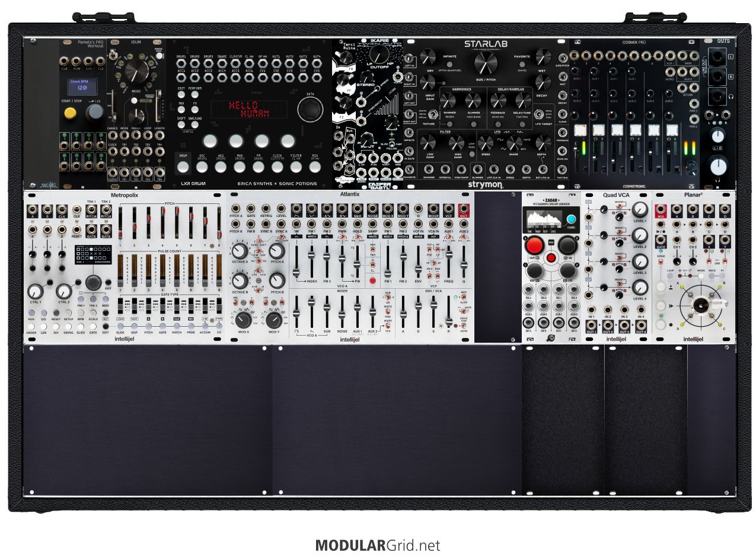Click the large MODE selector knob on IDUM
The height and width of the screenshot is (558, 756).
click(x=136, y=71)
